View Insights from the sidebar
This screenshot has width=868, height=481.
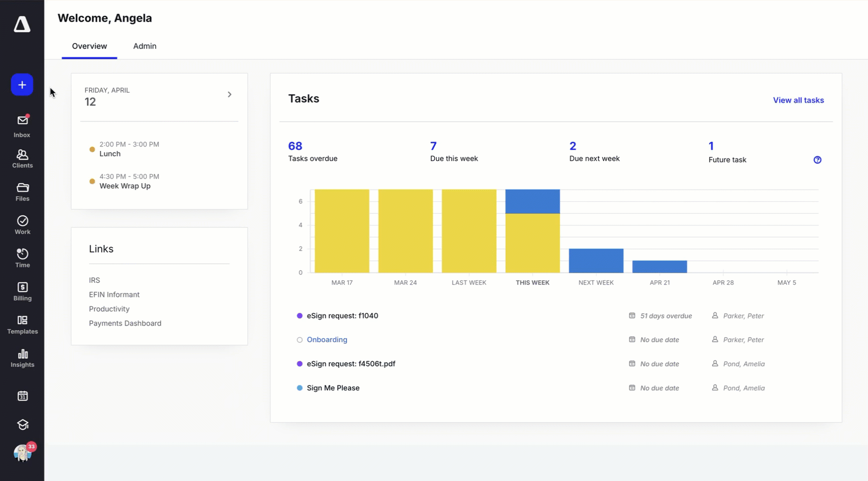point(22,358)
